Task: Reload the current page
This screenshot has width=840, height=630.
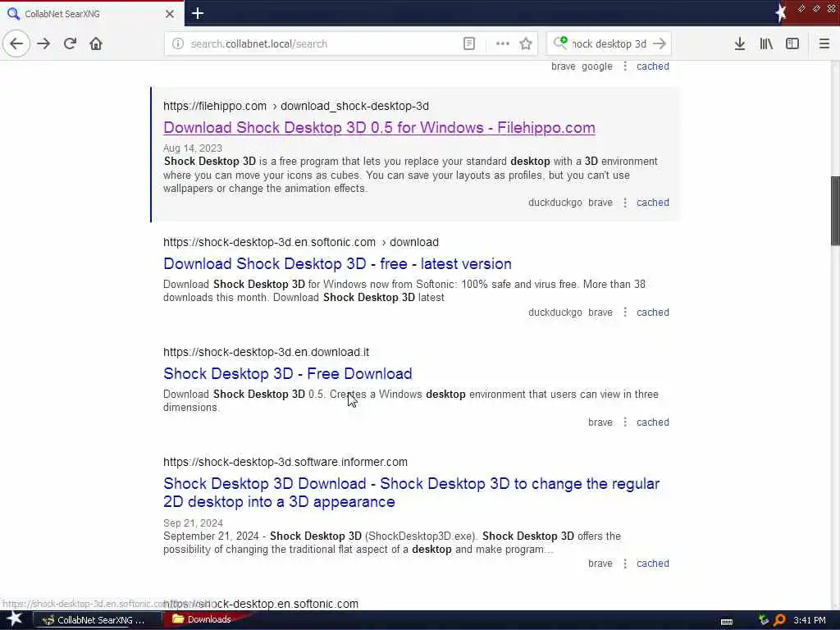Action: [71, 44]
